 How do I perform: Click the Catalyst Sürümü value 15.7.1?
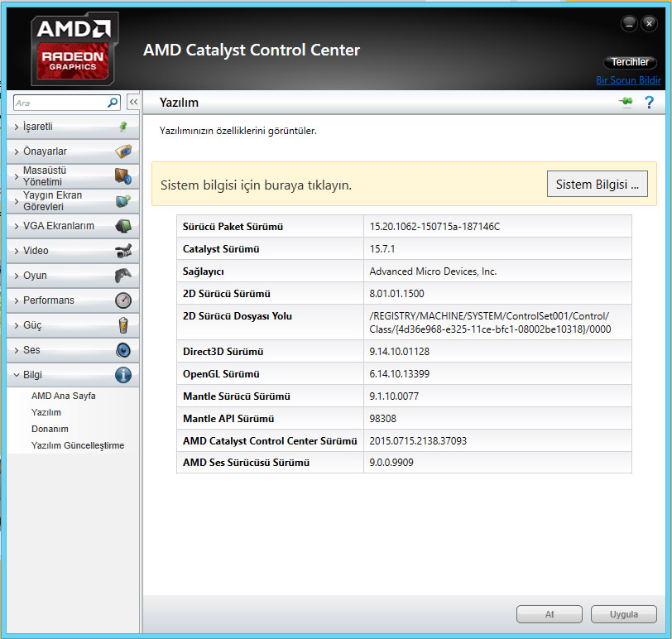[382, 249]
